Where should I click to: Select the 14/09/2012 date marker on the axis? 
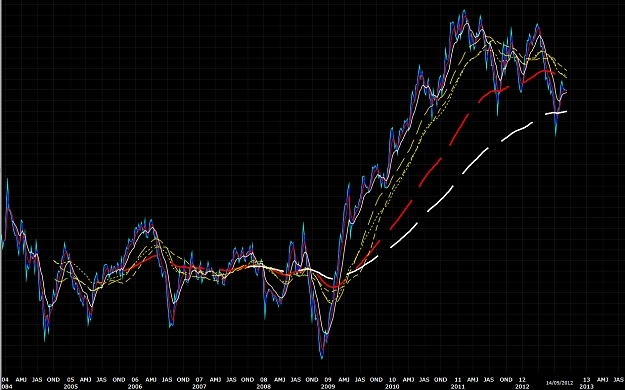click(x=560, y=383)
